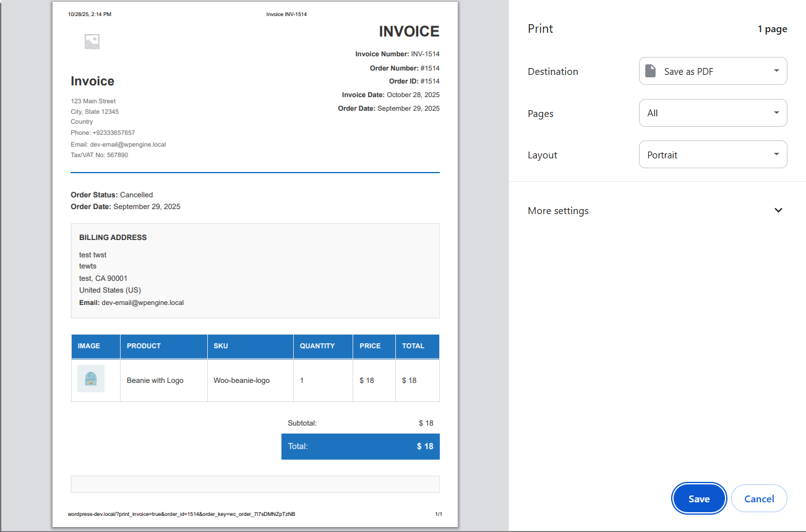The image size is (806, 532).
Task: Click the "Order Status: Cancelled" line
Action: [x=112, y=195]
